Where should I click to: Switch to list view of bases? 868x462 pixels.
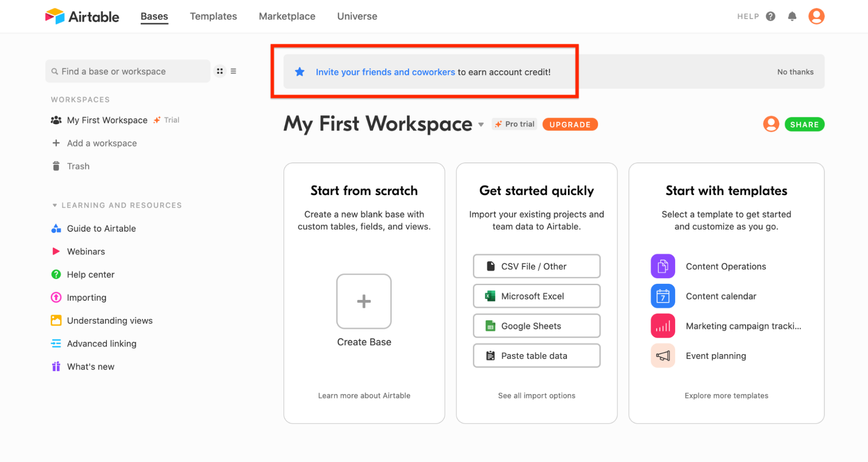(233, 71)
